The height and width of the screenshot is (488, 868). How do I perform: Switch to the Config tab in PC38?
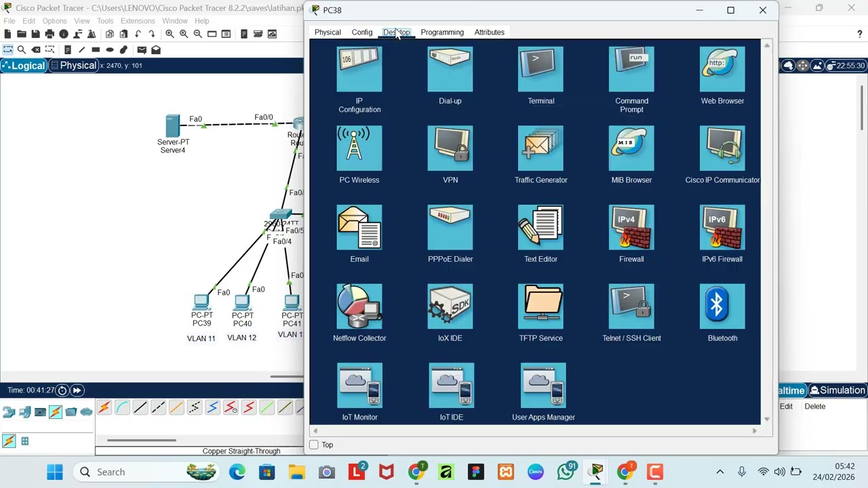[x=362, y=32]
